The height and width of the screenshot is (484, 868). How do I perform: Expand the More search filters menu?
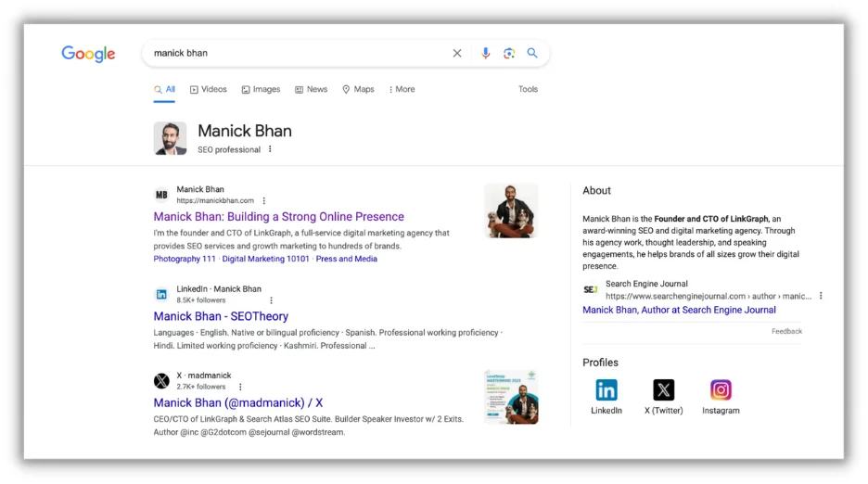tap(402, 89)
